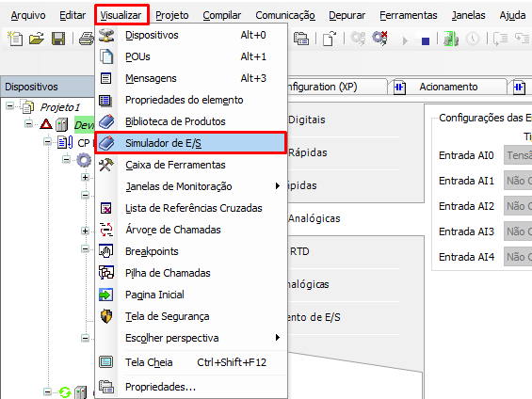Select Projeto1 in device tree

pyautogui.click(x=59, y=107)
